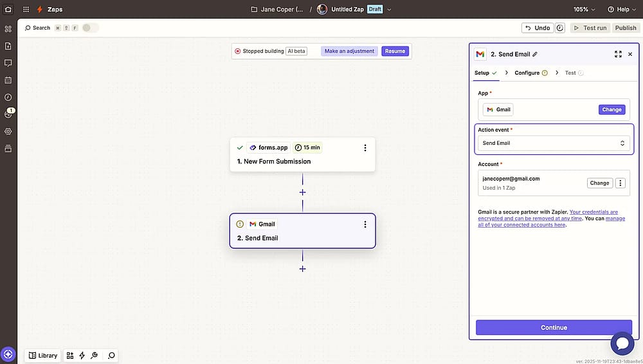This screenshot has height=364, width=643.
Task: Click the Untitled Zap title
Action: click(347, 10)
